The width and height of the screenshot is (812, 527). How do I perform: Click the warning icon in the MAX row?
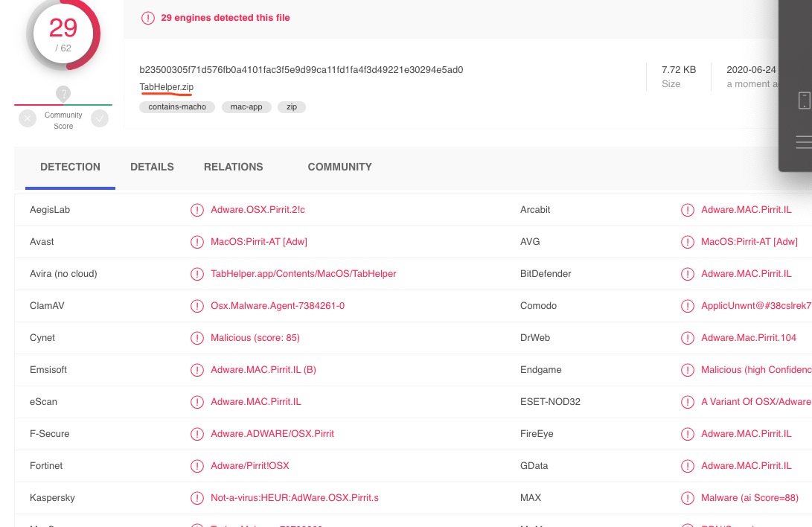click(687, 498)
